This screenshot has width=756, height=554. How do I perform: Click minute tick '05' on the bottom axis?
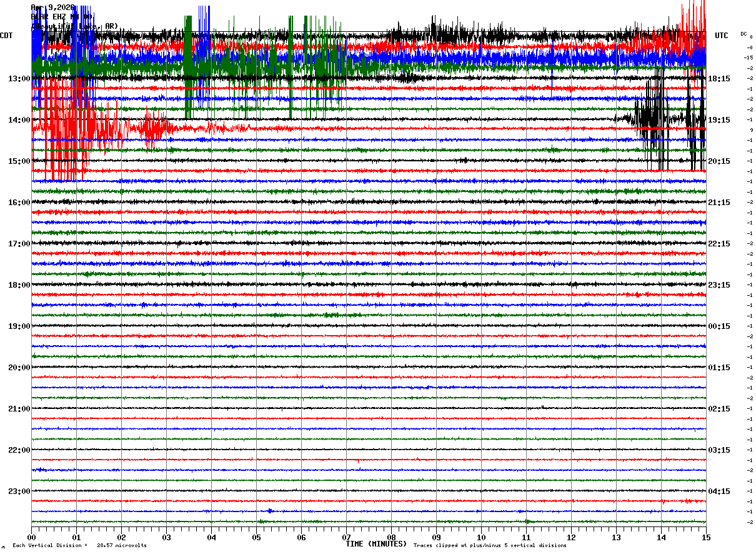[257, 537]
